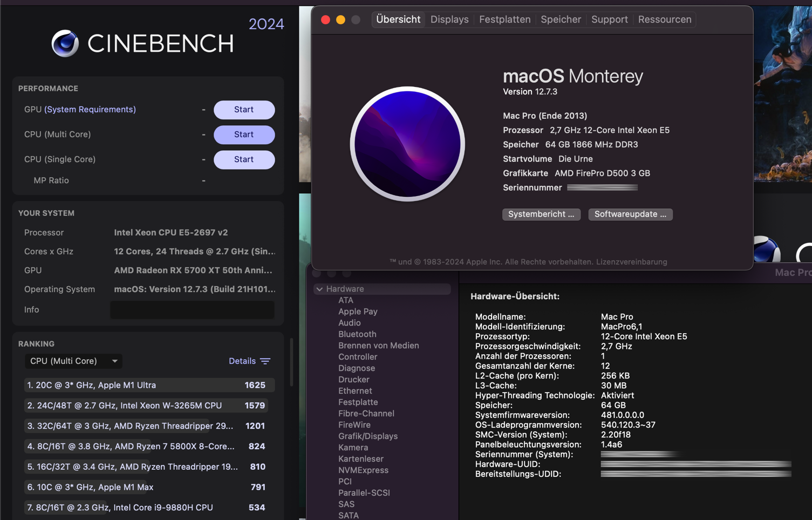The height and width of the screenshot is (520, 812).
Task: Switch to the Festplatten tab
Action: coord(504,19)
